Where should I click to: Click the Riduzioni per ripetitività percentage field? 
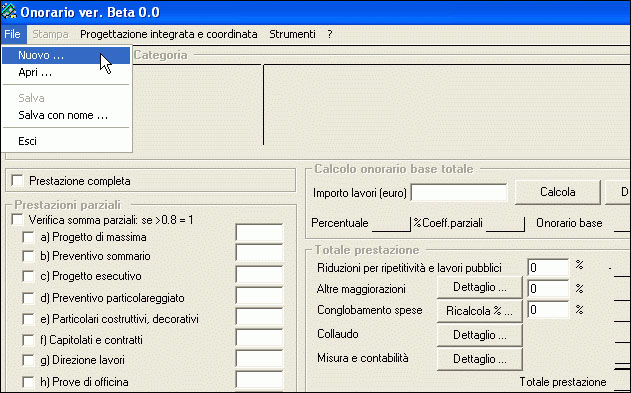pos(548,267)
